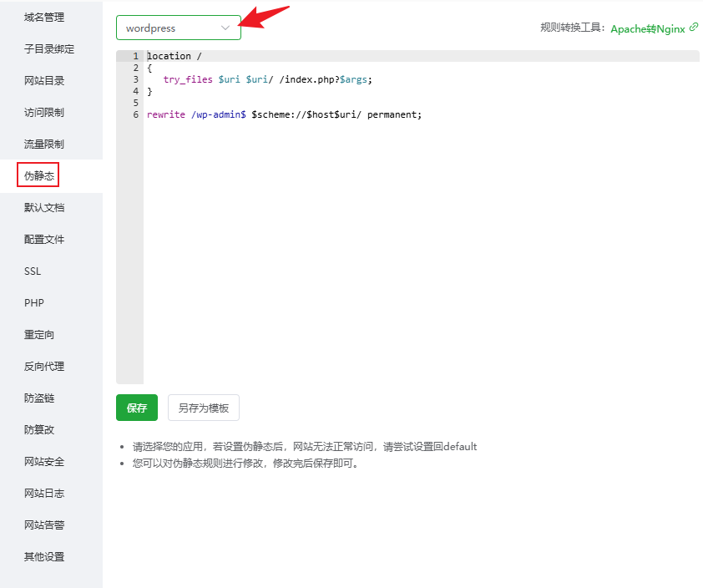Click line number 6 in the editor gutter

coord(135,114)
